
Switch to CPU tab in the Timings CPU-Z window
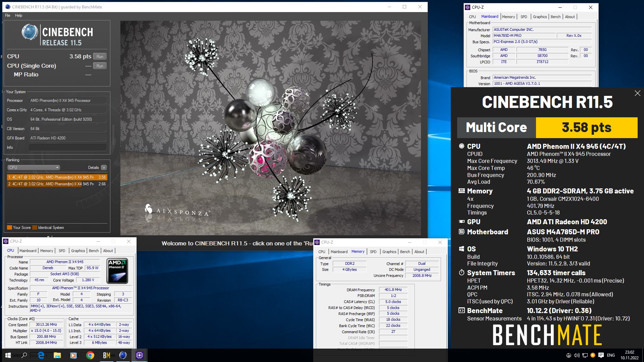pos(322,252)
